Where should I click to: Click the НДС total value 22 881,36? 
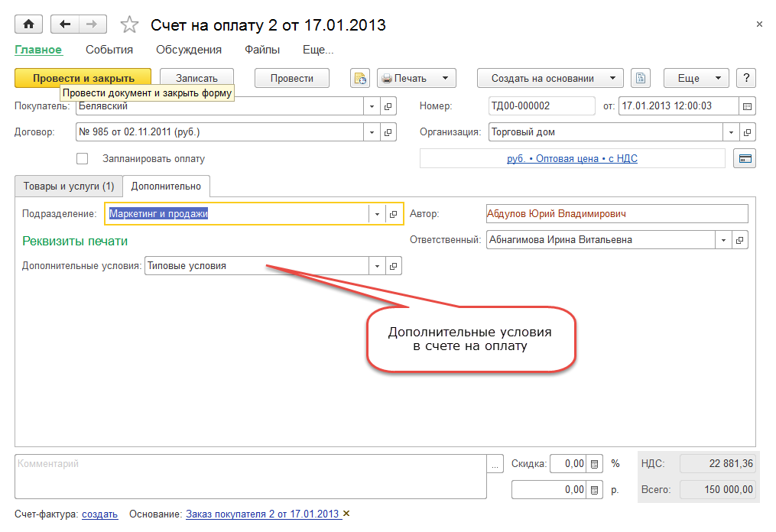pos(718,464)
